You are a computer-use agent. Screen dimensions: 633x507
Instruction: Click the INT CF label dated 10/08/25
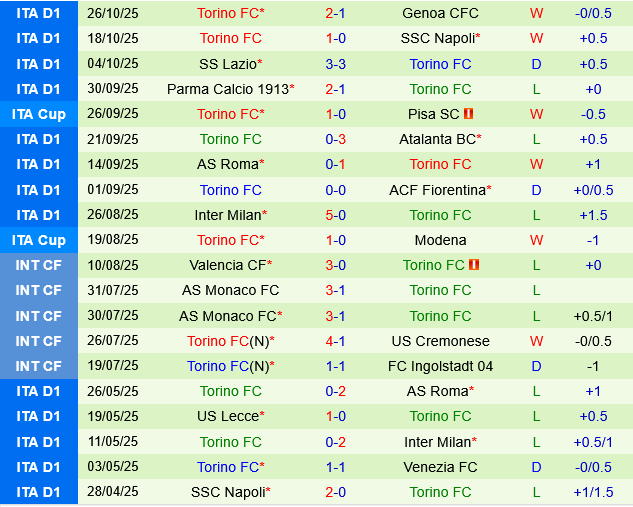coord(39,265)
